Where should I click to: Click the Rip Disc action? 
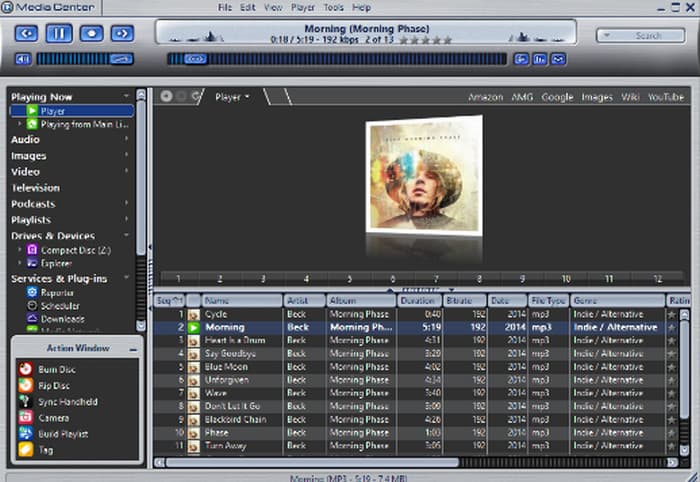click(54, 386)
